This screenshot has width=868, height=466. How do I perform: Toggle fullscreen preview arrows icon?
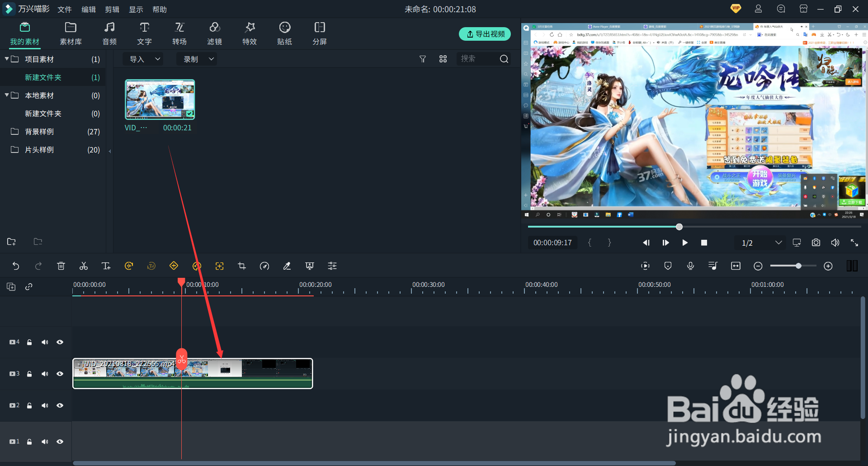(x=854, y=243)
